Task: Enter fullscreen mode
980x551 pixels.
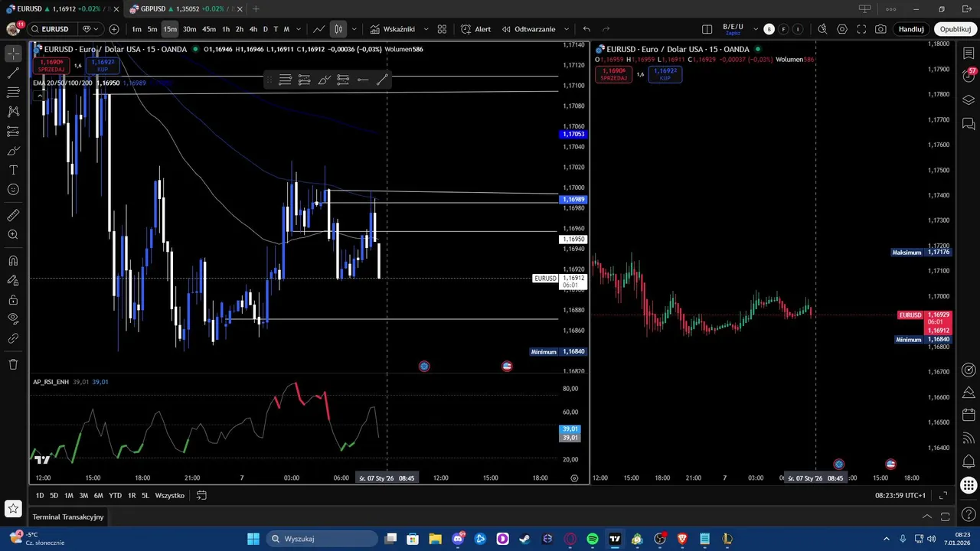Action: point(861,29)
